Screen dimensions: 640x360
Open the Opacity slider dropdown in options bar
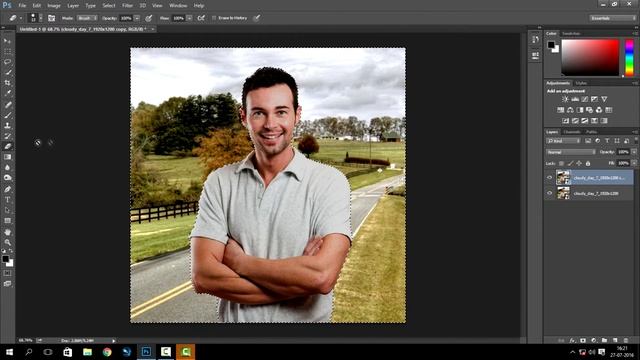(137, 18)
